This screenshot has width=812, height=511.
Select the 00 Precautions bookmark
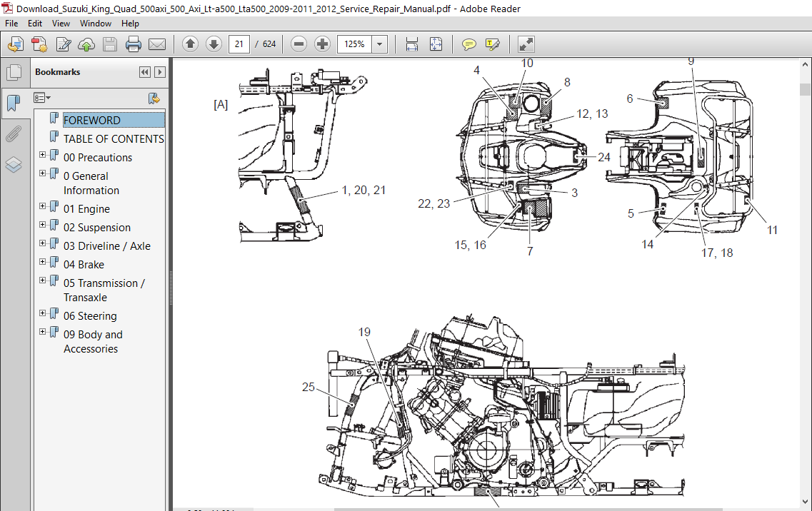[x=97, y=158]
